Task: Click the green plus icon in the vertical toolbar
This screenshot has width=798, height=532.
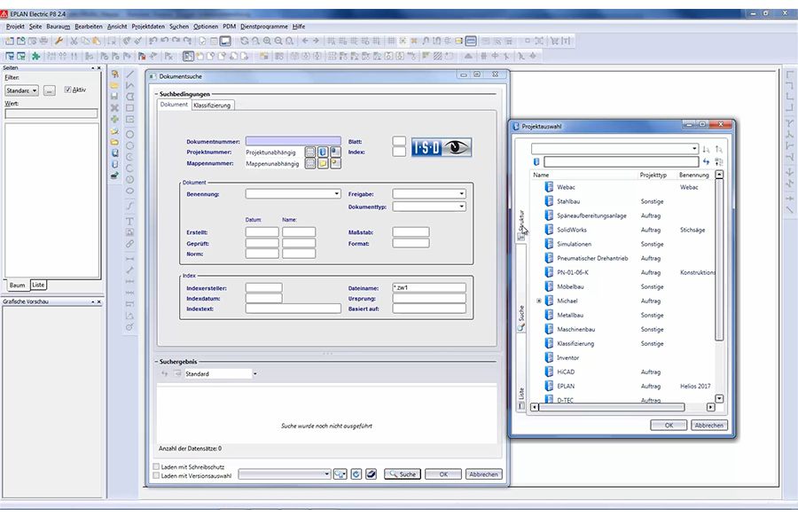Action: (x=114, y=119)
